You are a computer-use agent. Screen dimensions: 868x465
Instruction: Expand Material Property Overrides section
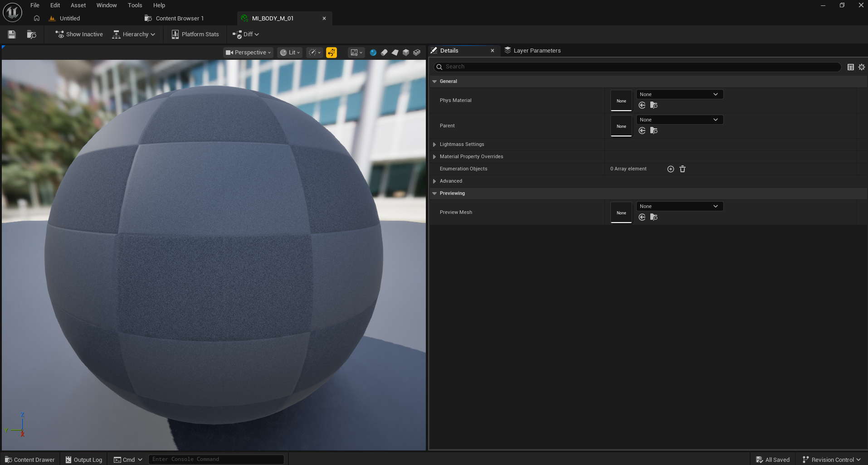point(434,157)
